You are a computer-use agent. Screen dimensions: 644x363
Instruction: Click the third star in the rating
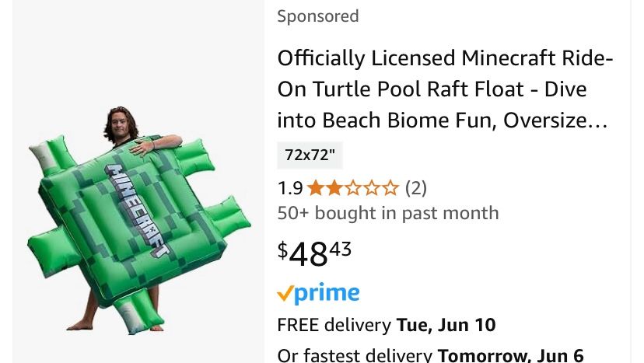pos(353,188)
